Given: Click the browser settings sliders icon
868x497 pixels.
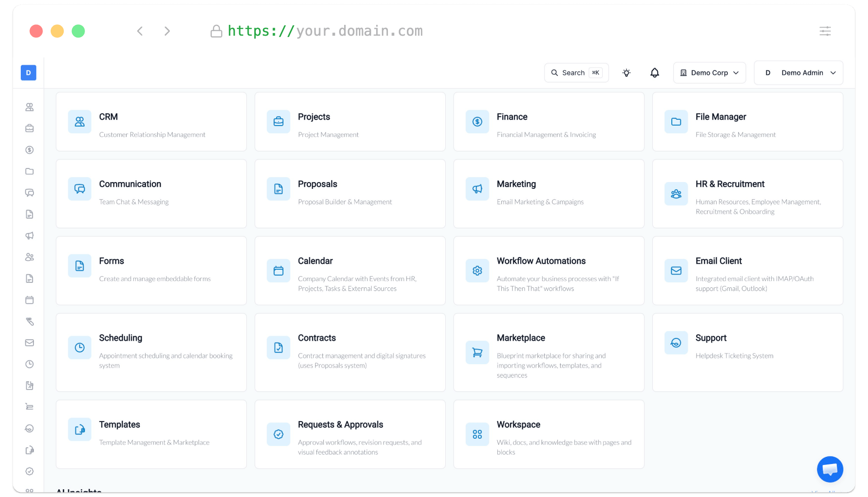Looking at the screenshot, I should point(826,31).
